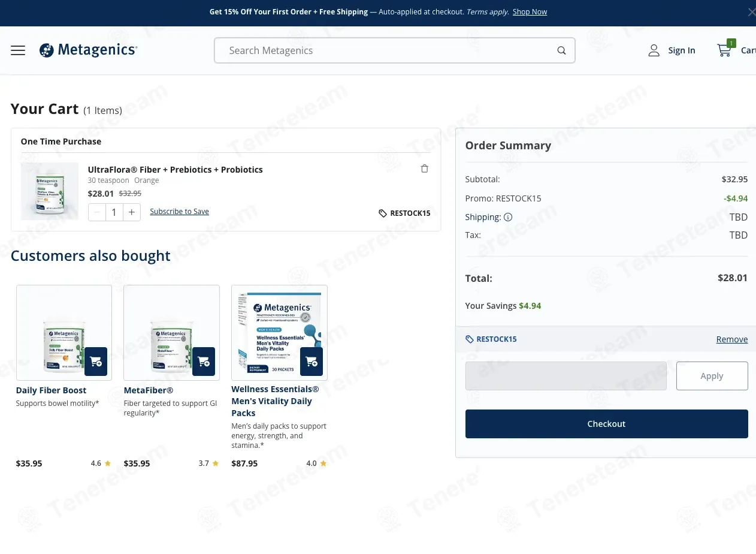Viewport: 756px width, 554px height.
Task: Click the Metagenics logo
Action: pos(89,50)
